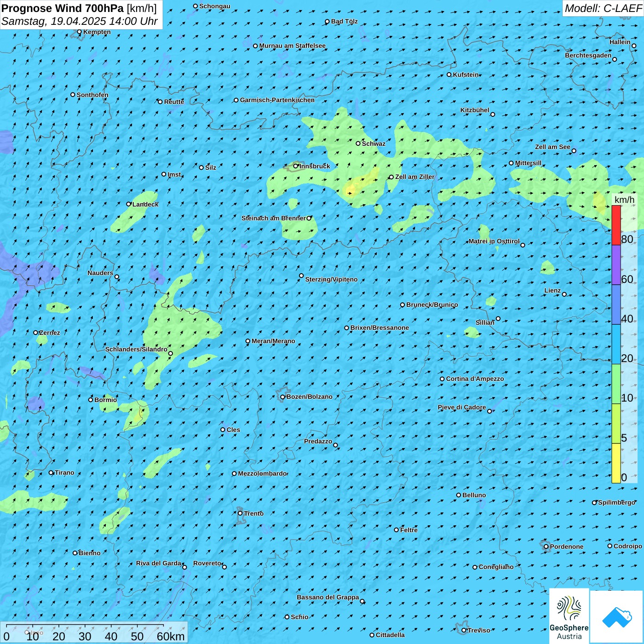The image size is (644, 644).
Task: Click the Sterzing/Vipiteno marker
Action: [301, 276]
